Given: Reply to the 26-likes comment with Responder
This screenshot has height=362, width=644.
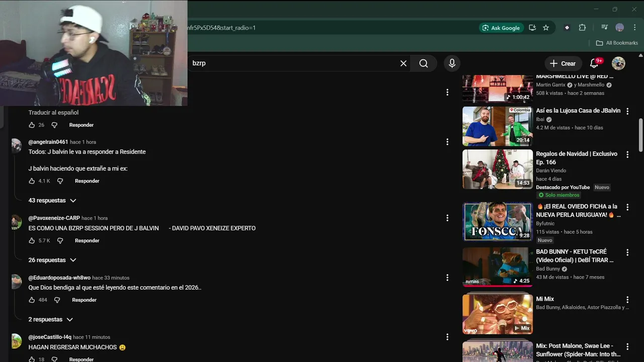Looking at the screenshot, I should 82,125.
